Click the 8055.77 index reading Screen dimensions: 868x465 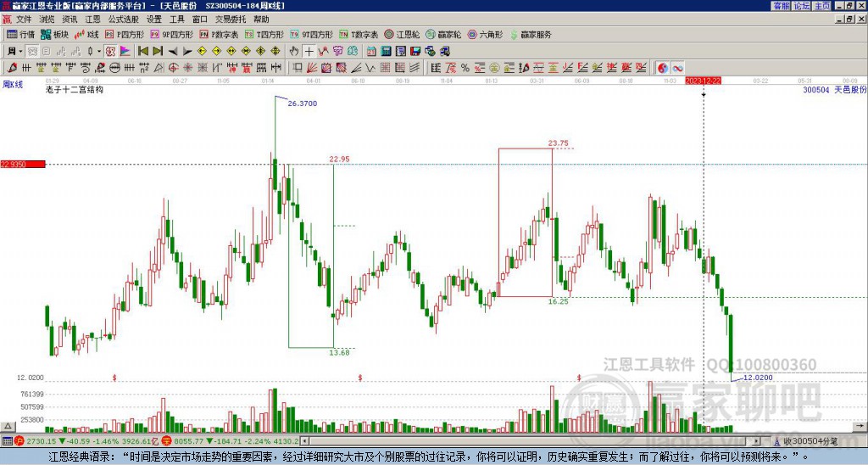coord(189,441)
